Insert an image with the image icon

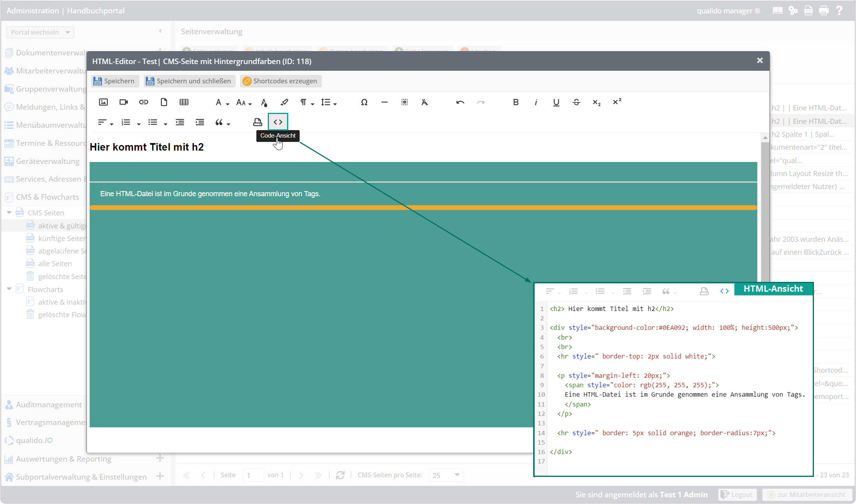coord(103,102)
